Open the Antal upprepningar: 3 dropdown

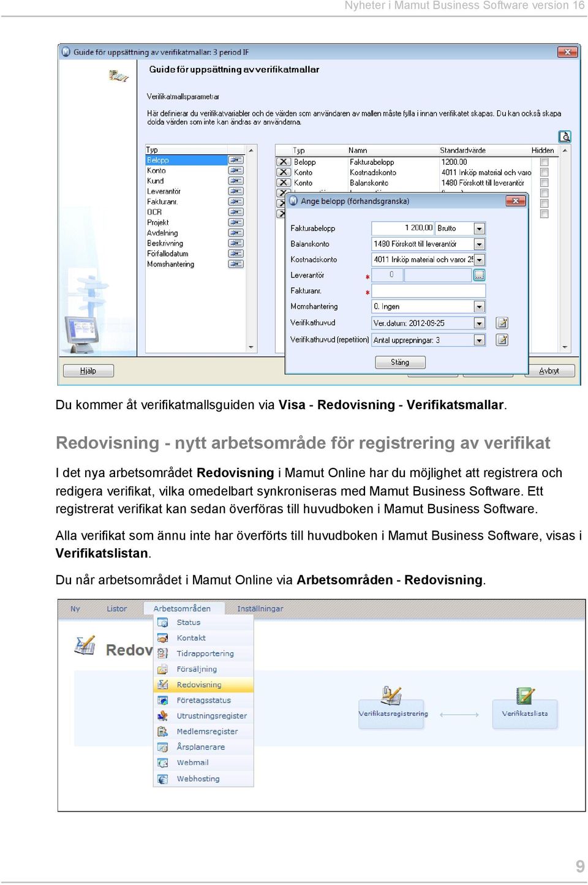click(x=480, y=341)
